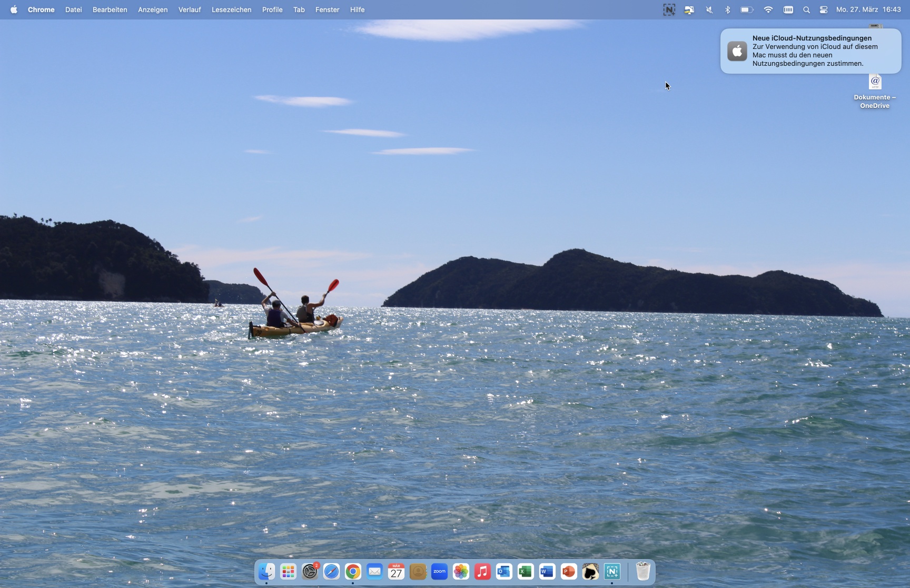
Task: Open the battery status dropdown
Action: (x=747, y=9)
